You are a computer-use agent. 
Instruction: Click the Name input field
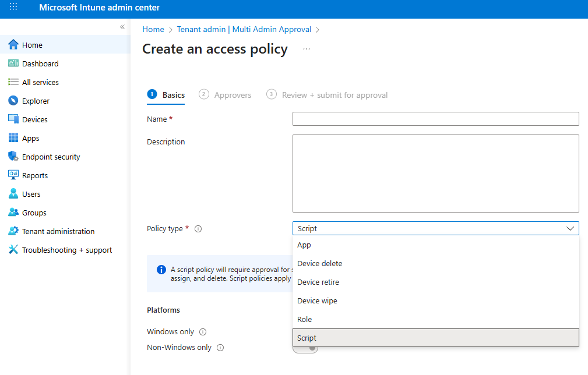[x=435, y=119]
